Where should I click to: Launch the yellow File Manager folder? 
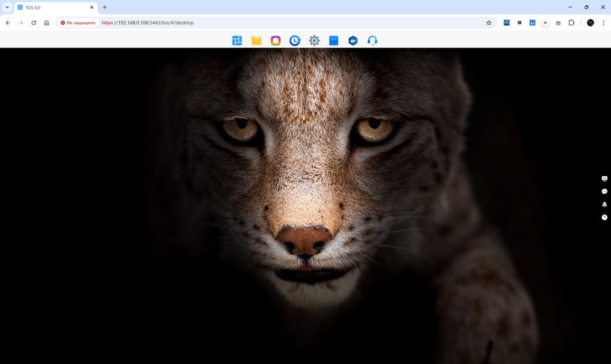click(256, 40)
